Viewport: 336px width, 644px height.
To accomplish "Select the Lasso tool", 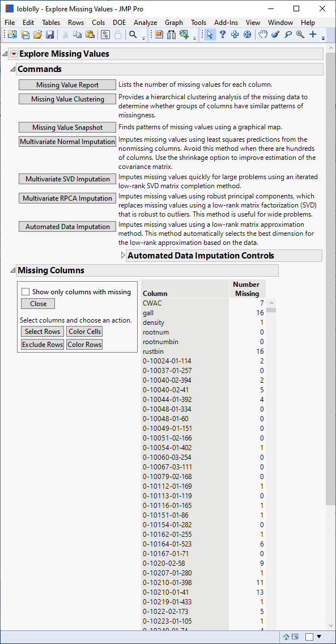I will 288,35.
